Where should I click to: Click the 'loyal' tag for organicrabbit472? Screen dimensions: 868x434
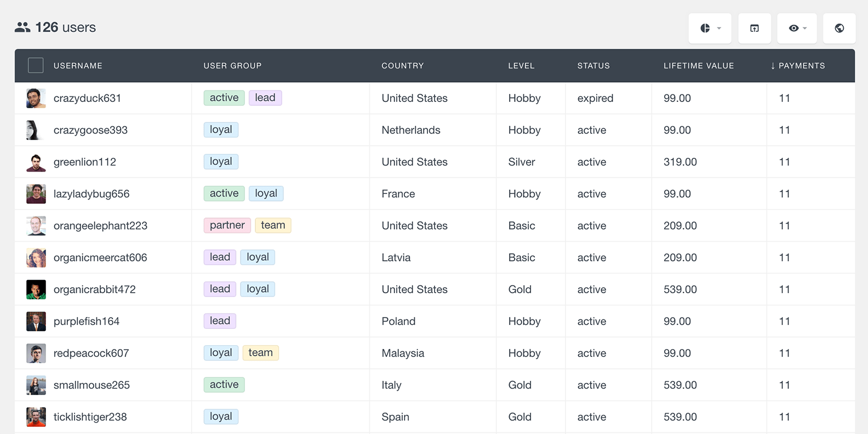[258, 289]
